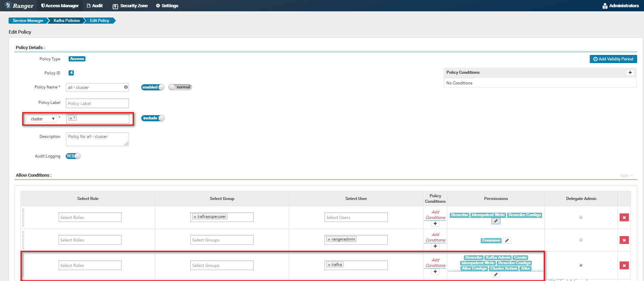Go to Service Manager breadcrumb
This screenshot has width=644, height=281.
pos(28,21)
